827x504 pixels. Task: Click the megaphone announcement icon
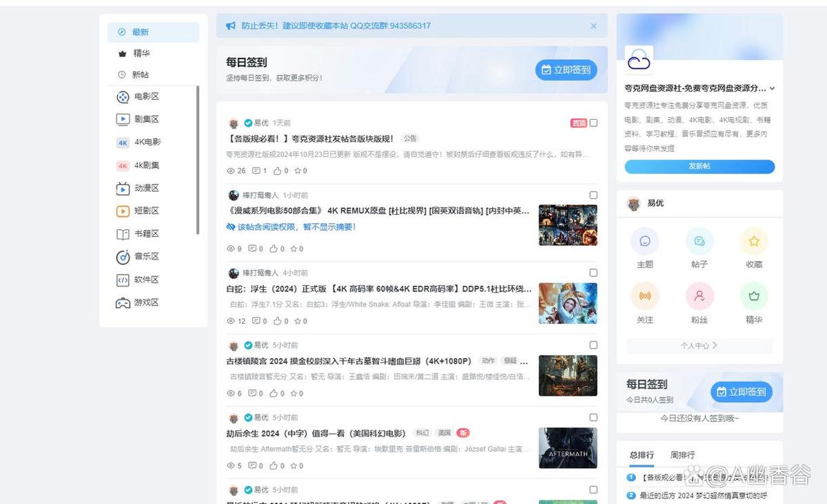tap(231, 26)
